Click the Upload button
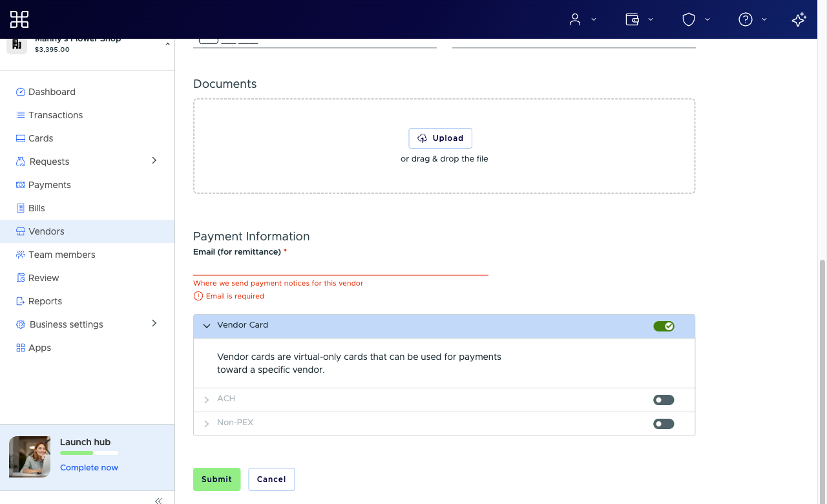 click(441, 138)
